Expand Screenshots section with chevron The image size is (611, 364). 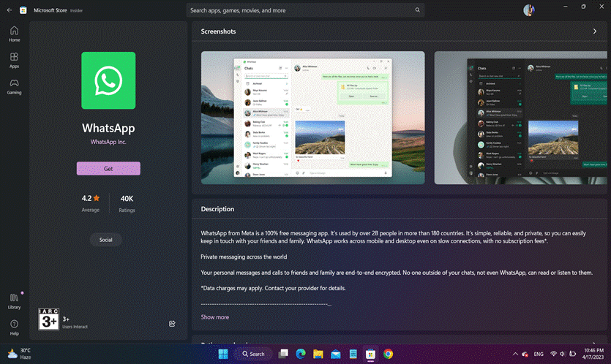[595, 31]
